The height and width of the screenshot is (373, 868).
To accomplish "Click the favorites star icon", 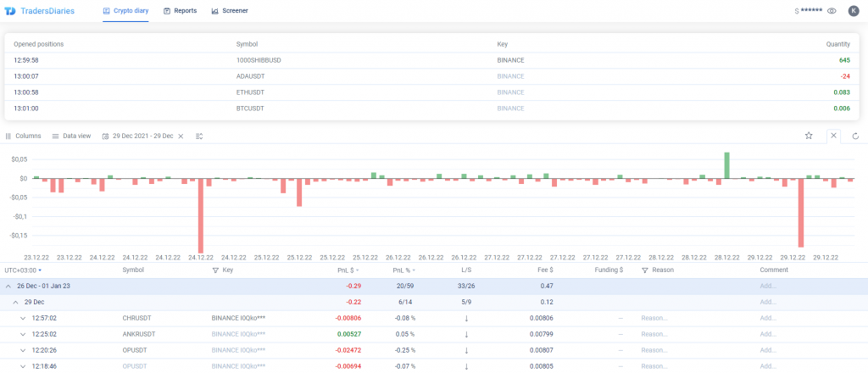I will click(x=809, y=136).
